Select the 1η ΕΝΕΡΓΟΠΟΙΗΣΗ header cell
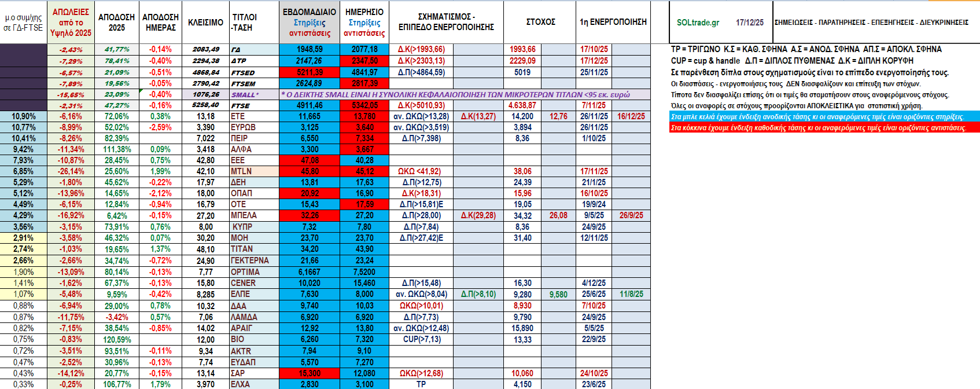 click(613, 22)
